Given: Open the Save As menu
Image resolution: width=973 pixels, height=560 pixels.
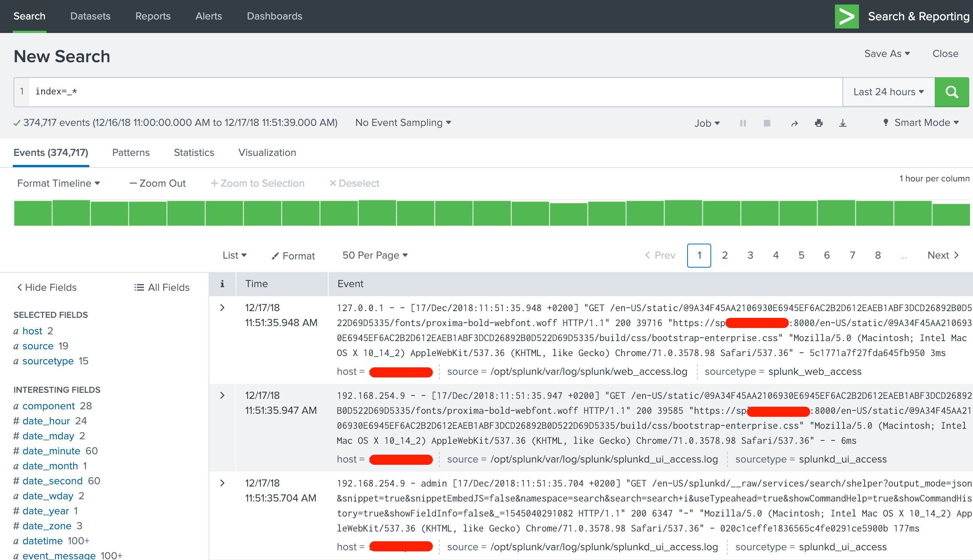Looking at the screenshot, I should [x=886, y=54].
